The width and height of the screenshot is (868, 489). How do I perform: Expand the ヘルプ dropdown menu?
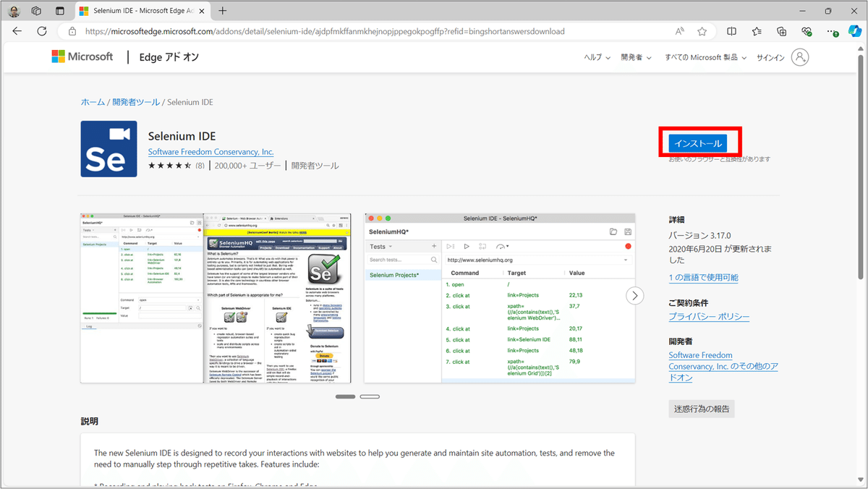[597, 57]
